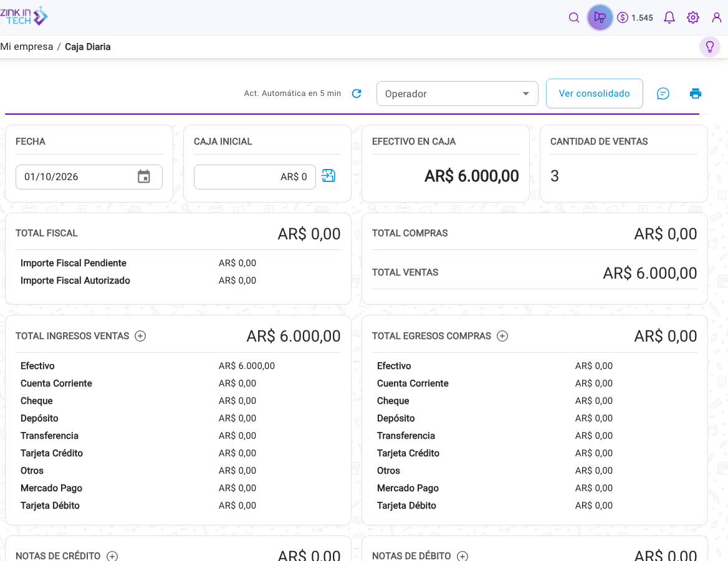Click the Act. Automática en 5 min label
The image size is (728, 561).
tap(292, 93)
